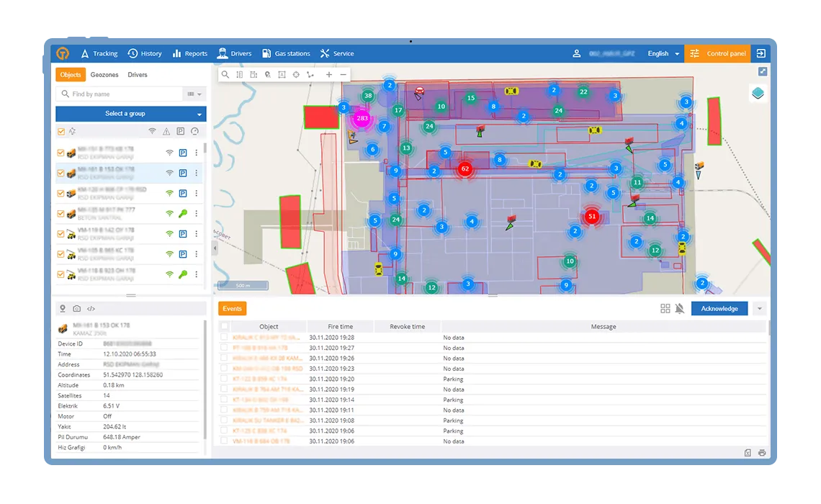Switch to the Geozones tab
Viewport: 821px width, 504px height.
[x=104, y=74]
